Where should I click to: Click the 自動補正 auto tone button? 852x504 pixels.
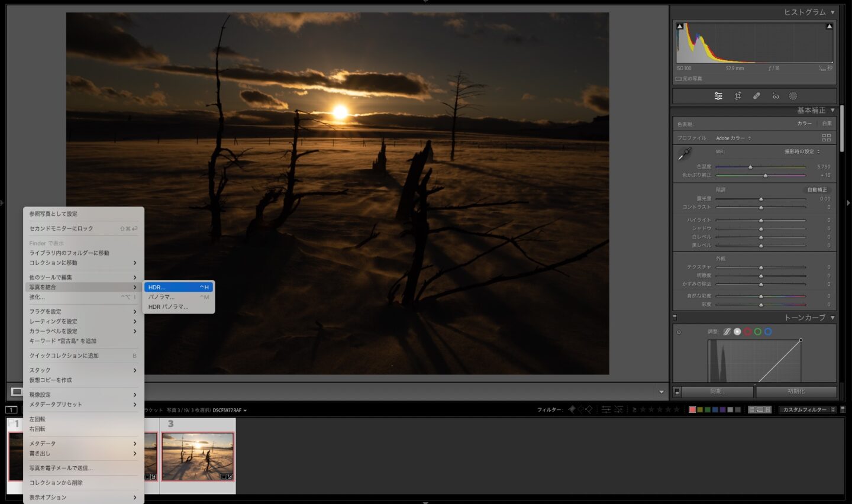pyautogui.click(x=817, y=190)
